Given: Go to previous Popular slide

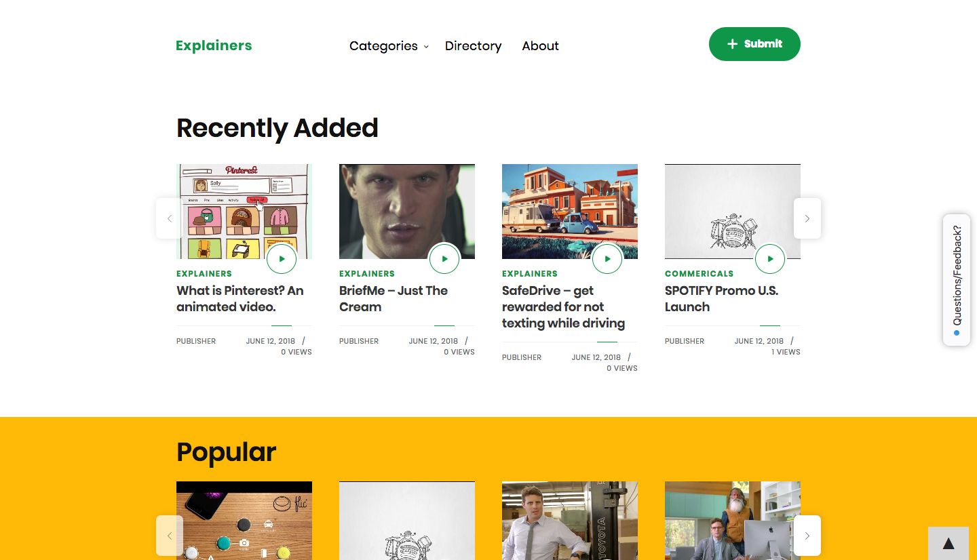Looking at the screenshot, I should point(170,536).
